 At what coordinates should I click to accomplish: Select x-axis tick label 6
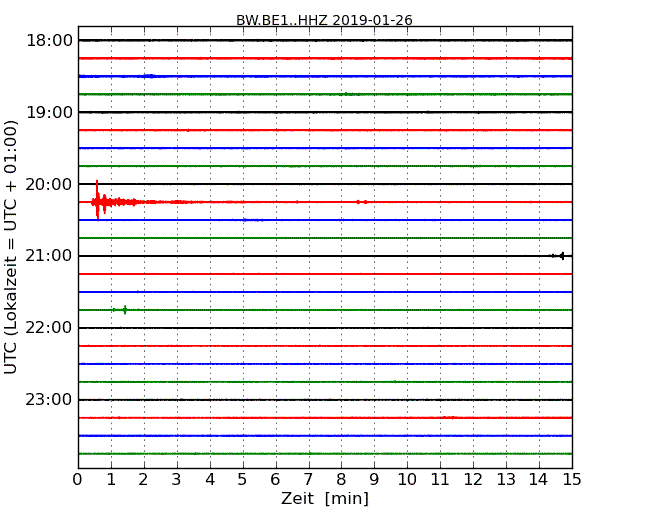tap(275, 479)
